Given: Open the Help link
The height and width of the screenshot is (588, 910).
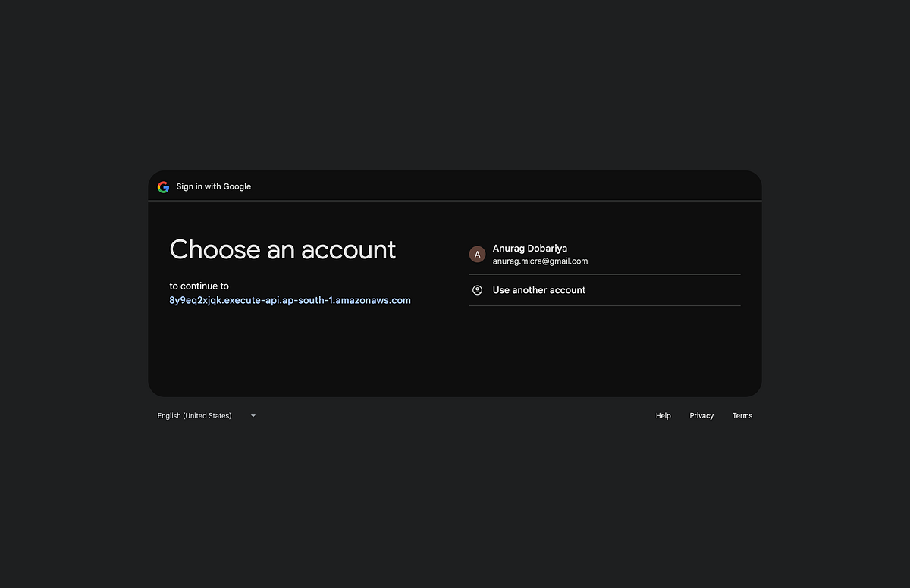Looking at the screenshot, I should click(x=663, y=415).
